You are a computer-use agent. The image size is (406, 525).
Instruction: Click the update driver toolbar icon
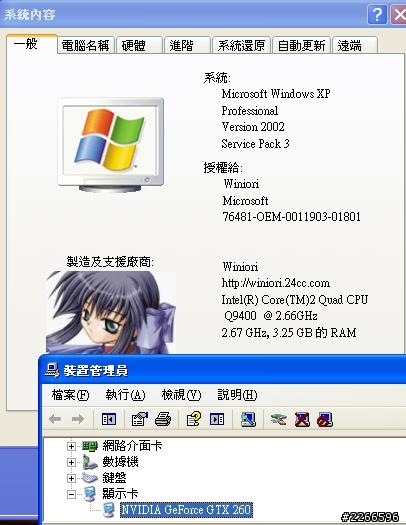tap(279, 419)
